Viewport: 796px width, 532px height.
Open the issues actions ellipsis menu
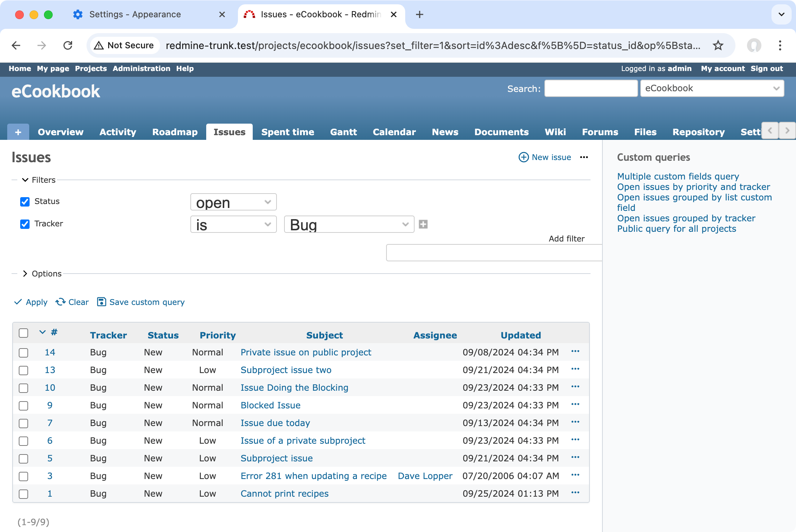[x=584, y=157]
